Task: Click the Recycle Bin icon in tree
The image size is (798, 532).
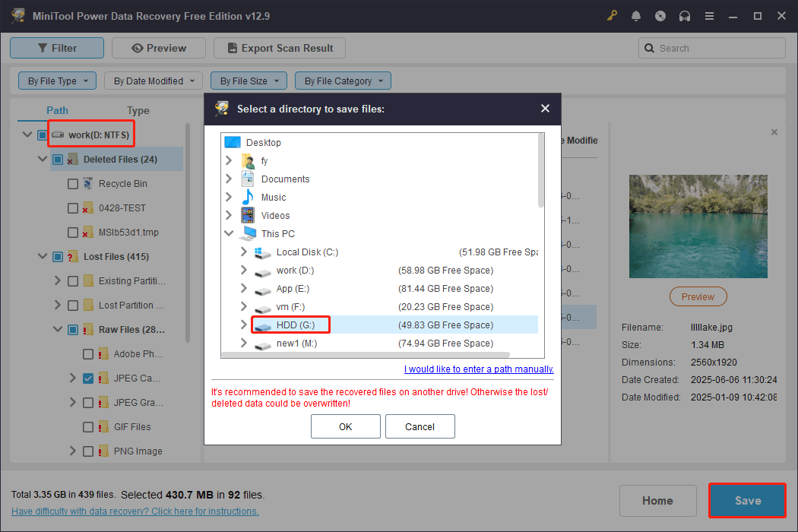Action: 88,183
